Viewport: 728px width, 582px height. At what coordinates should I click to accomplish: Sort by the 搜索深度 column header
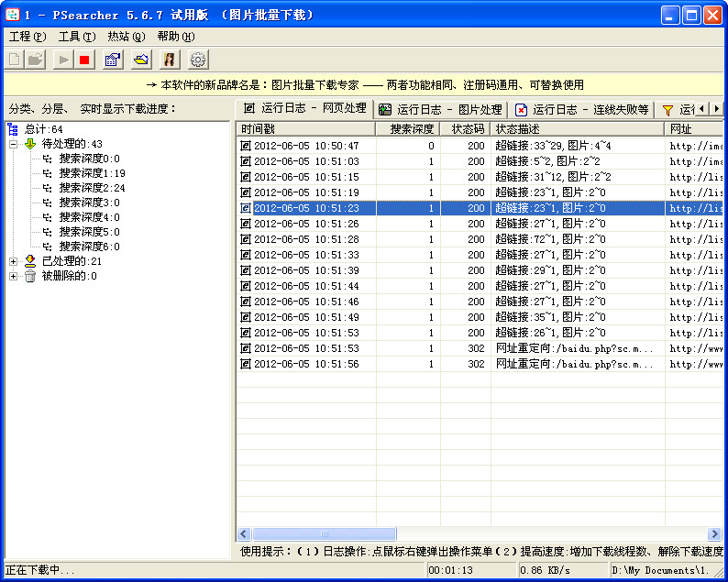point(408,128)
